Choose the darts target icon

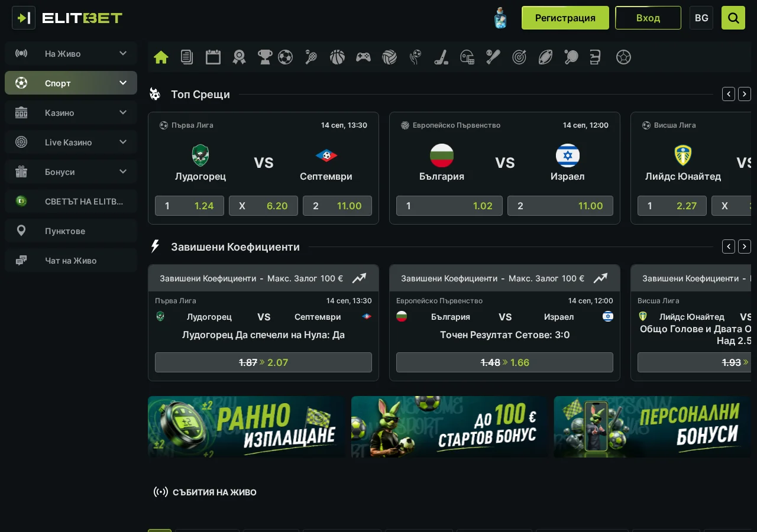point(519,57)
